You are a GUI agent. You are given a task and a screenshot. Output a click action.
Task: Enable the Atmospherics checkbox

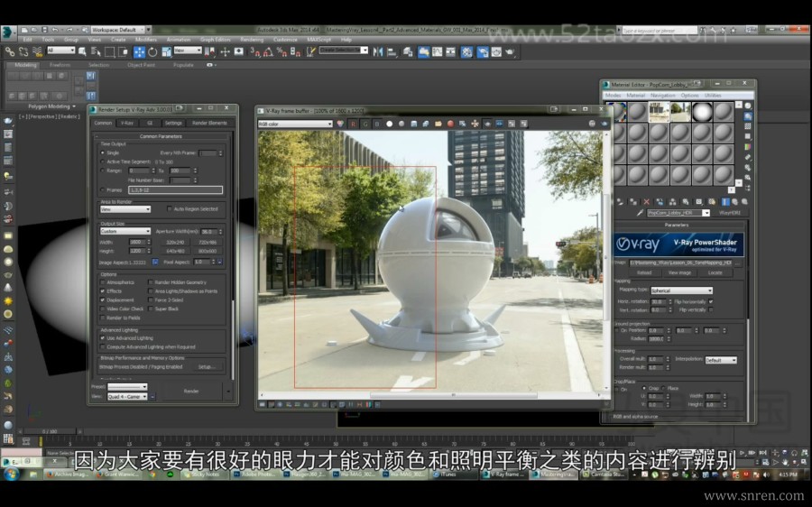102,282
